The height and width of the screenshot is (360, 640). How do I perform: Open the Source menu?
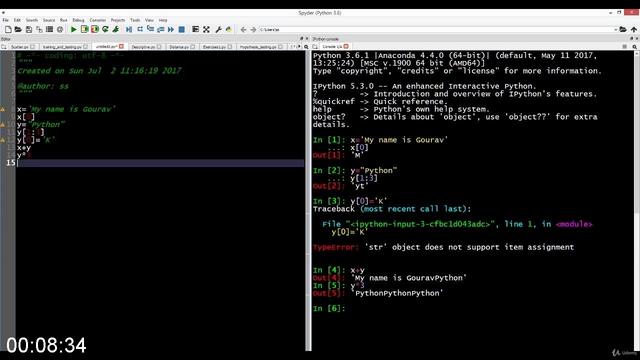49,20
